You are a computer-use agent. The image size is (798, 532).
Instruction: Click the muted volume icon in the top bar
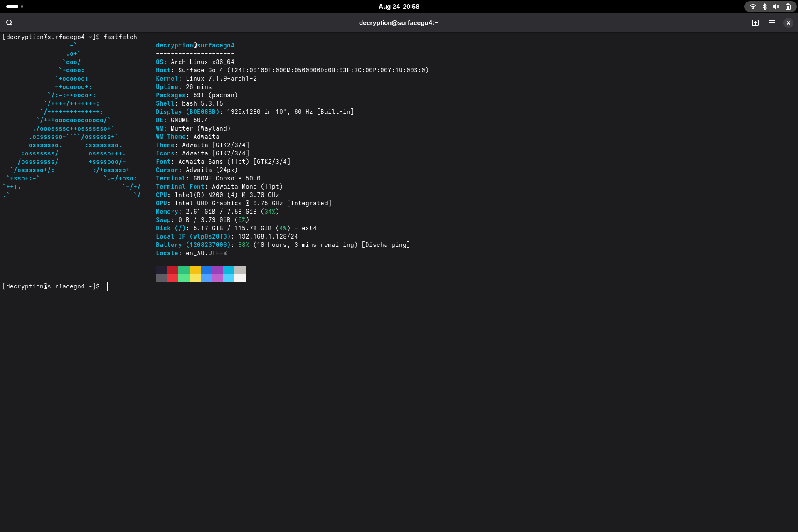tap(776, 7)
